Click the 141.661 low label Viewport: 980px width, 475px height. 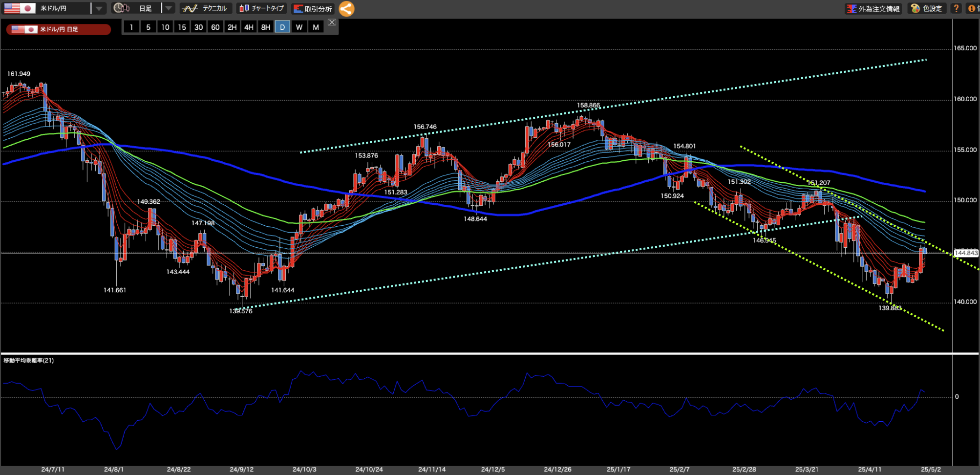pos(115,290)
